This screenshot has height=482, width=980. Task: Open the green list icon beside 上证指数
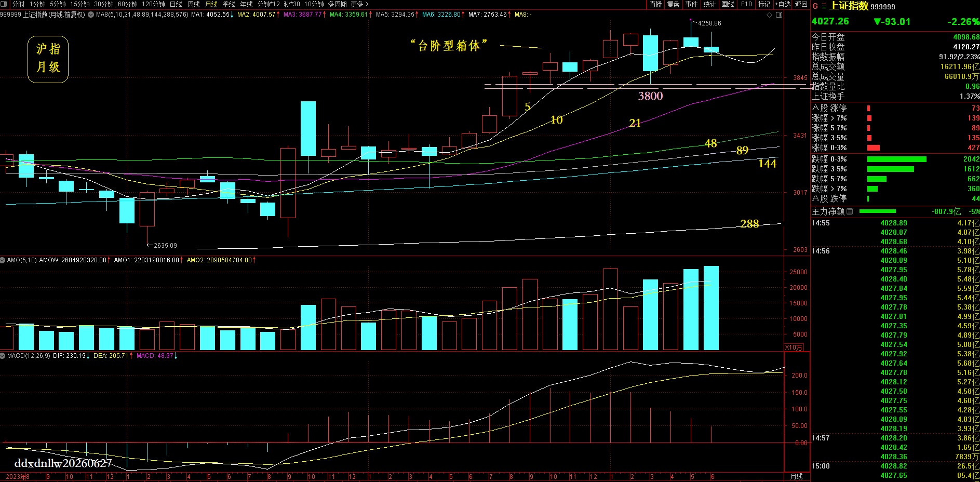[824, 6]
